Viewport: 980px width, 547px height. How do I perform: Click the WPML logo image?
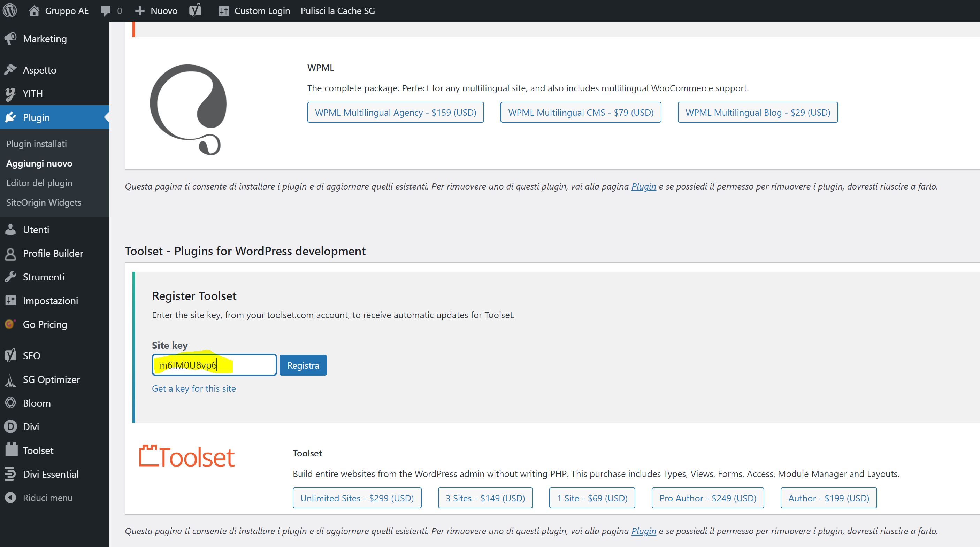click(189, 109)
